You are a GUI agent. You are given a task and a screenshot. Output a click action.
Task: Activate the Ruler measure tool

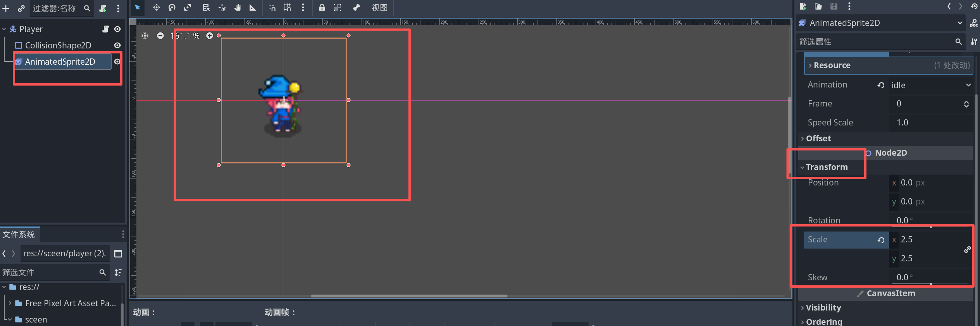click(x=253, y=7)
